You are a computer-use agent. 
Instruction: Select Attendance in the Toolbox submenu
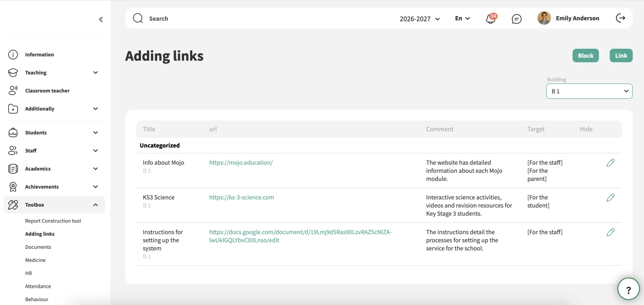pos(38,286)
